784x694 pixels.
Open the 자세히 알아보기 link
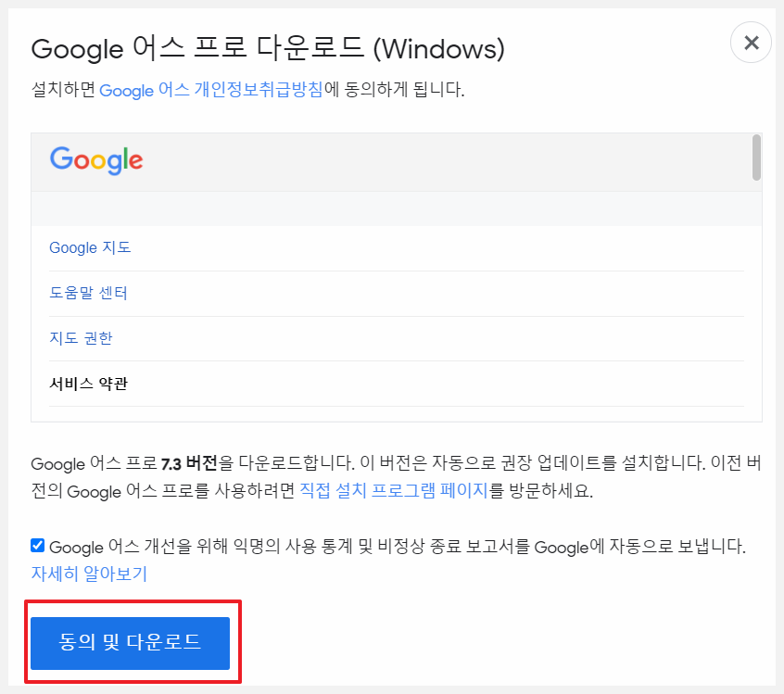click(89, 574)
